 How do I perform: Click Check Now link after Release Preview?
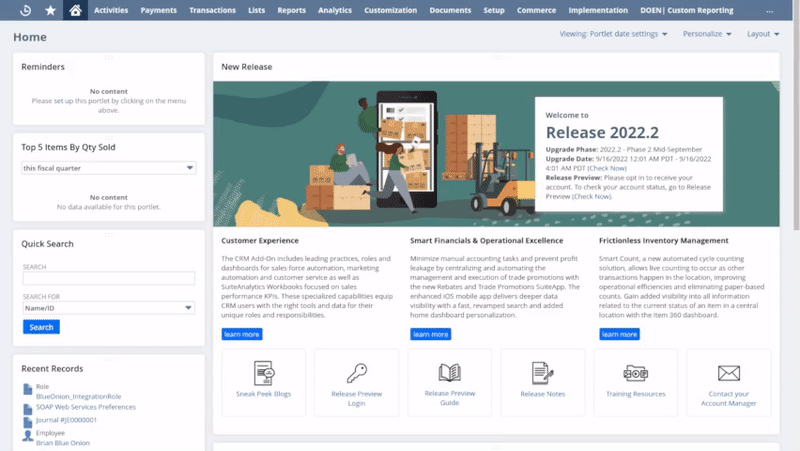point(591,196)
